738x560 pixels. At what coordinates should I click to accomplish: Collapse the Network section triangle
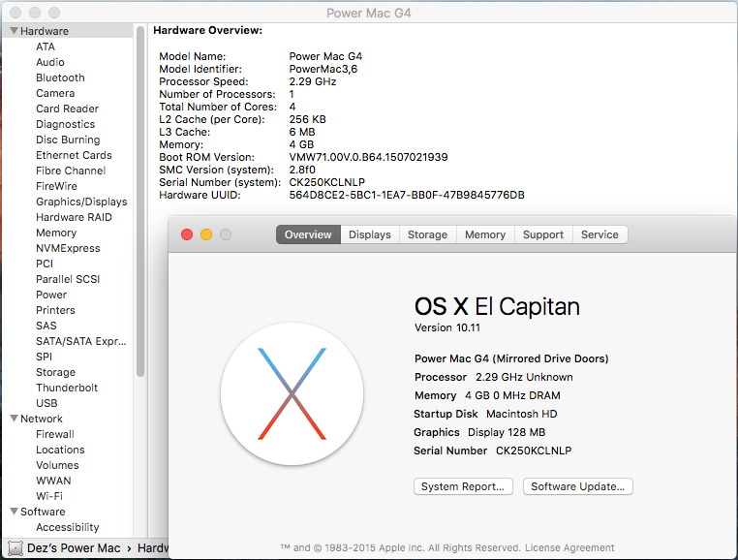pos(15,419)
